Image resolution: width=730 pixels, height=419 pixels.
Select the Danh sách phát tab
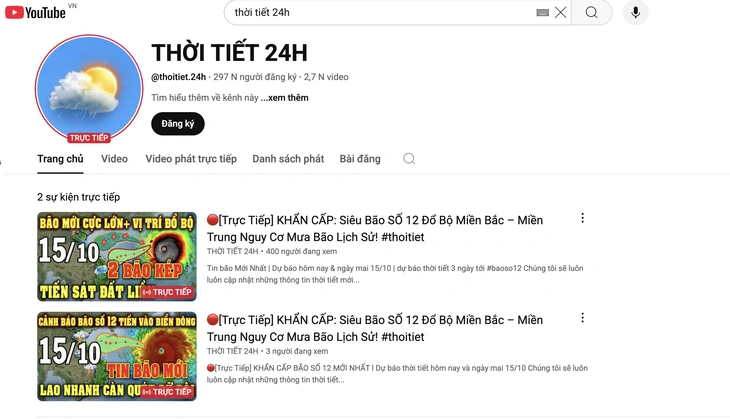(288, 159)
